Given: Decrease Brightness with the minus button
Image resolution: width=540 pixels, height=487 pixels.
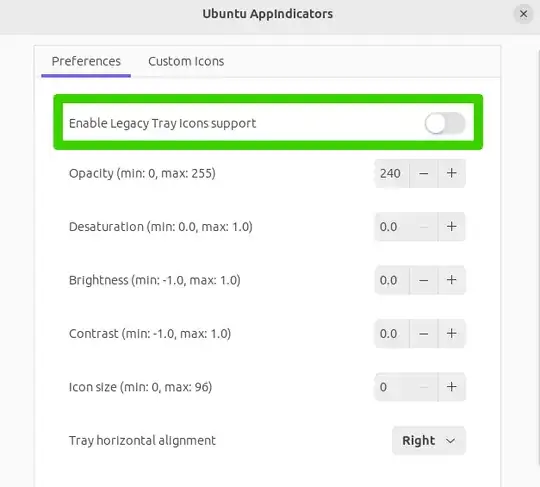Looking at the screenshot, I should 424,280.
